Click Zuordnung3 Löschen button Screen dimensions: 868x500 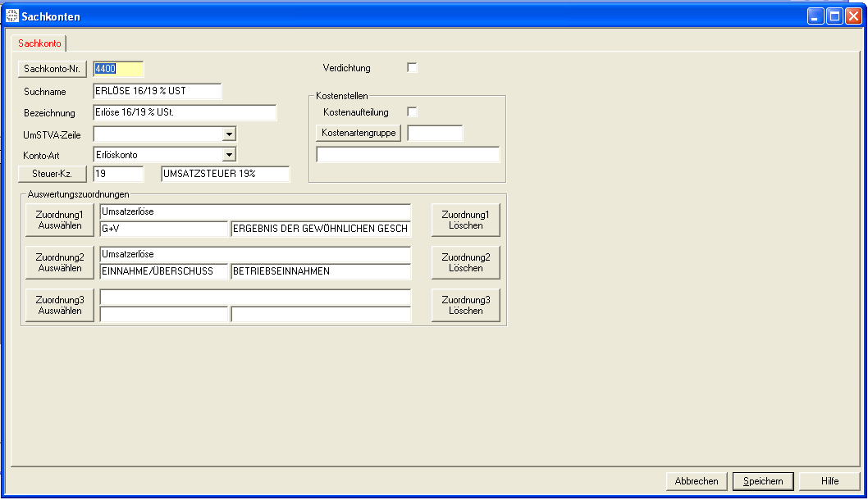(x=465, y=305)
